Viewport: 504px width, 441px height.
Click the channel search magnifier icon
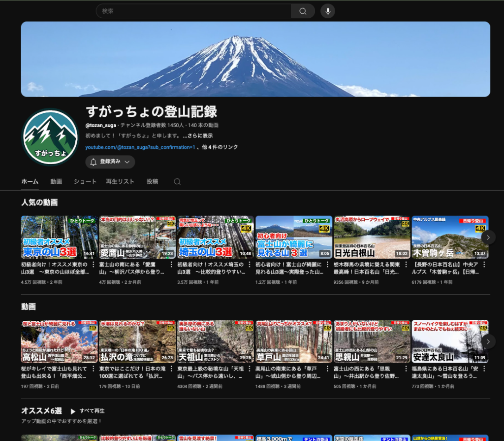177,182
